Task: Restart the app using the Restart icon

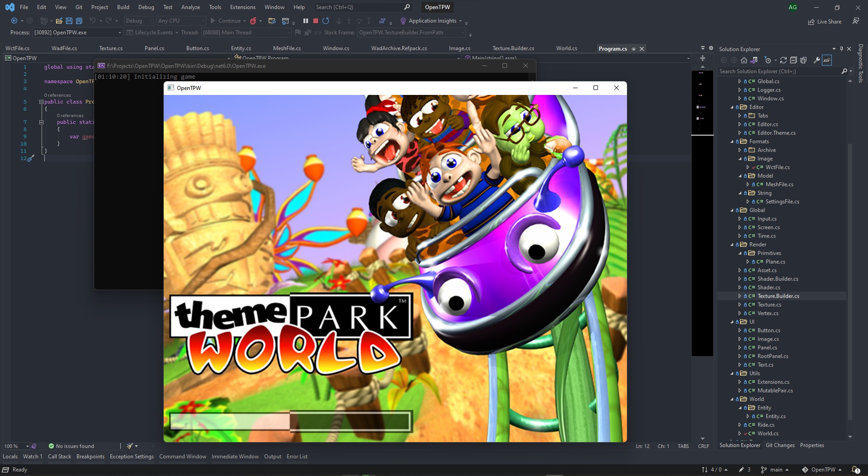Action: (x=326, y=21)
